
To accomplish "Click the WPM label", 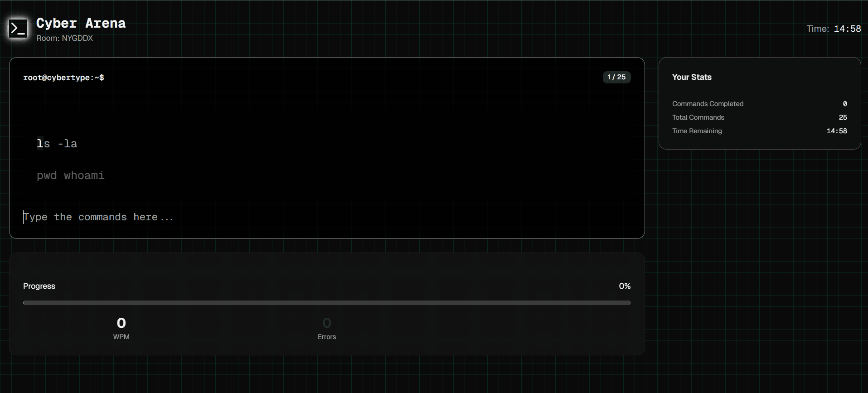I will point(121,337).
